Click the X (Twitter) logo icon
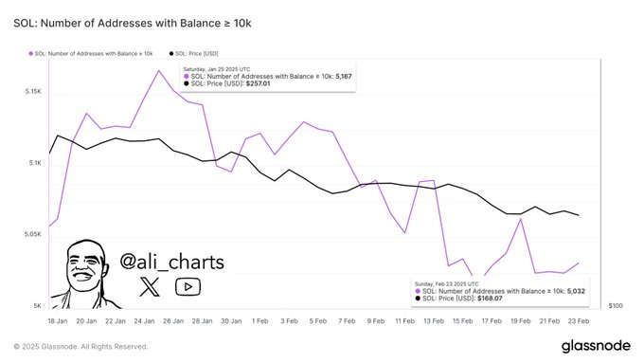 [x=150, y=286]
